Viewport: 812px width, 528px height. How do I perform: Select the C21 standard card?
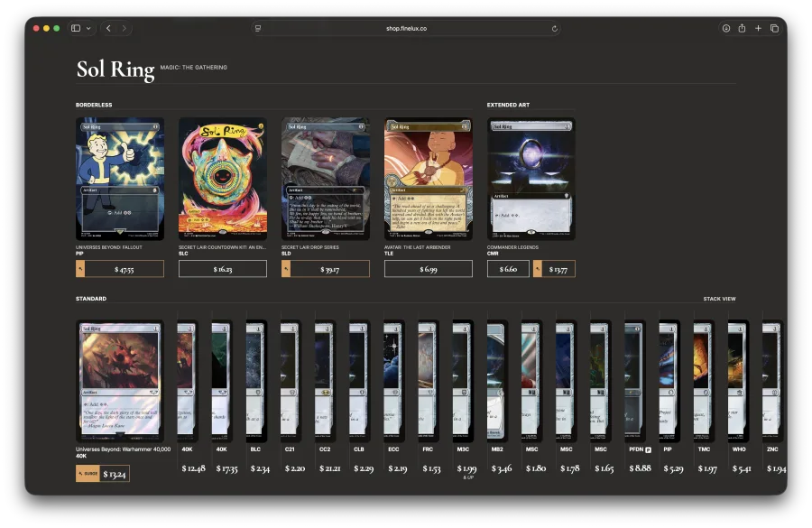pyautogui.click(x=291, y=380)
